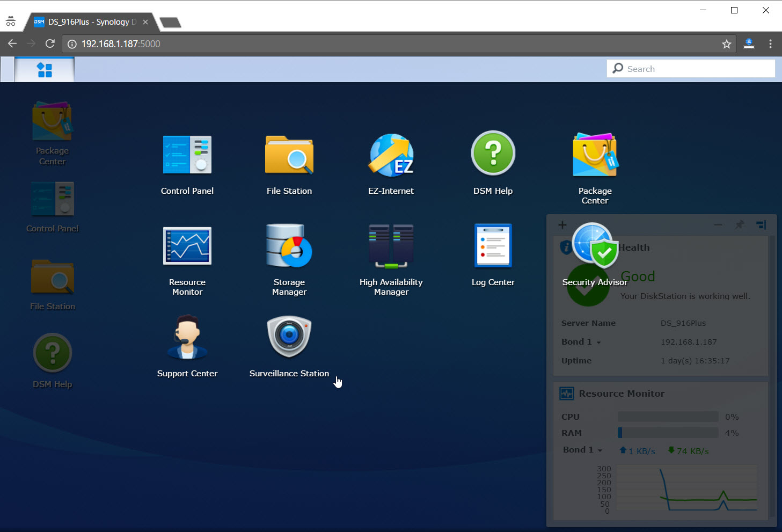Click the uptime value 1 day(s) 16:35:17
The width and height of the screenshot is (782, 532).
(x=695, y=361)
